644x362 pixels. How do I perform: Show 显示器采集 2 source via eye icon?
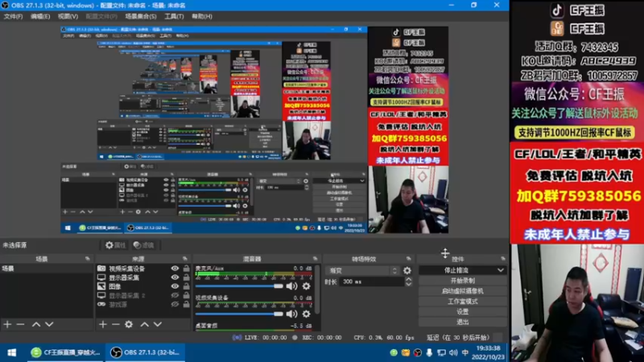[x=175, y=295]
